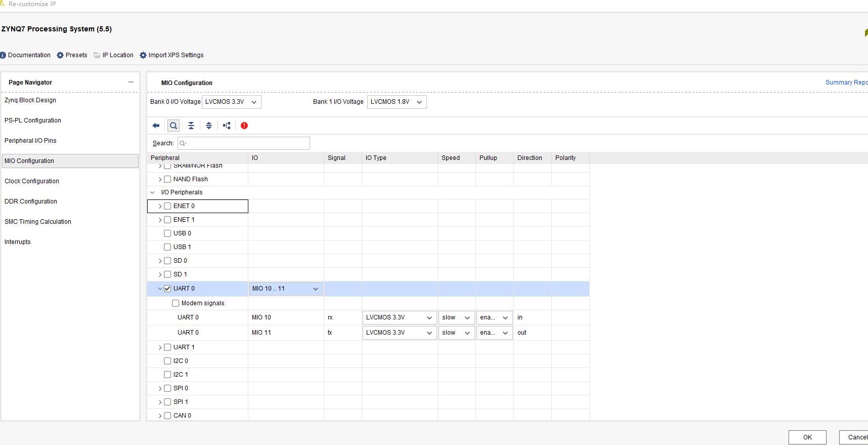868x445 pixels.
Task: Toggle the search magnifier toolbar icon
Action: pos(173,126)
